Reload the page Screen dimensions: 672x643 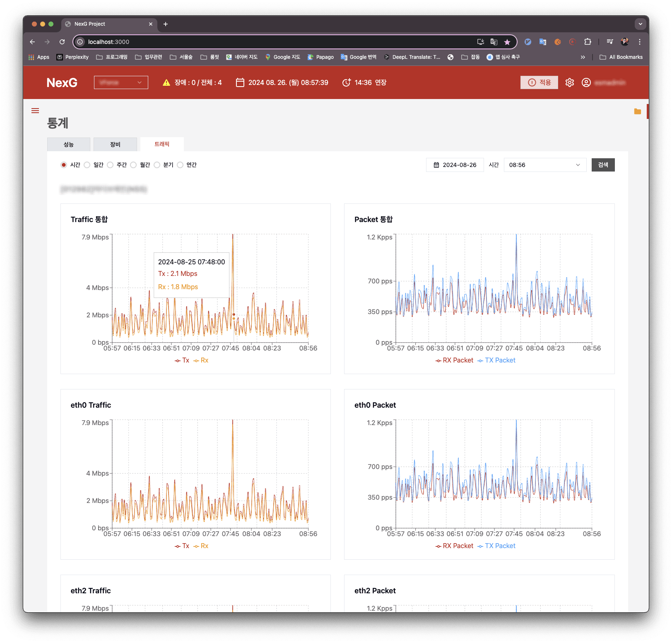point(62,42)
